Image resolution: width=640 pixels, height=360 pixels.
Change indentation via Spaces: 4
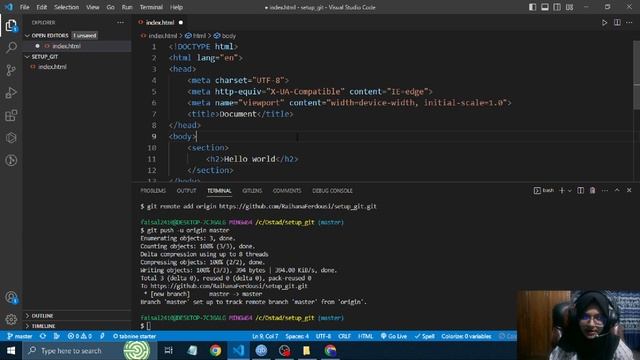point(297,336)
